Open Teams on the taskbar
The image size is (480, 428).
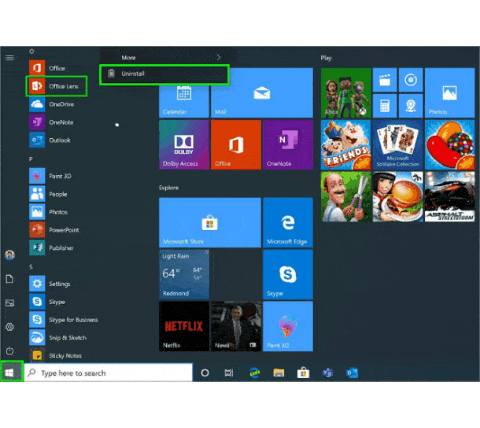coord(328,373)
